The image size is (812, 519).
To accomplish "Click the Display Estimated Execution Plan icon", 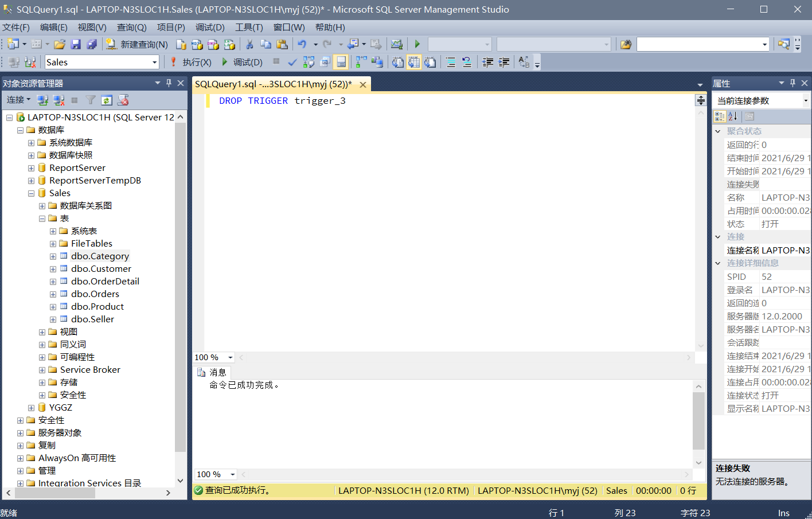I will click(x=309, y=62).
